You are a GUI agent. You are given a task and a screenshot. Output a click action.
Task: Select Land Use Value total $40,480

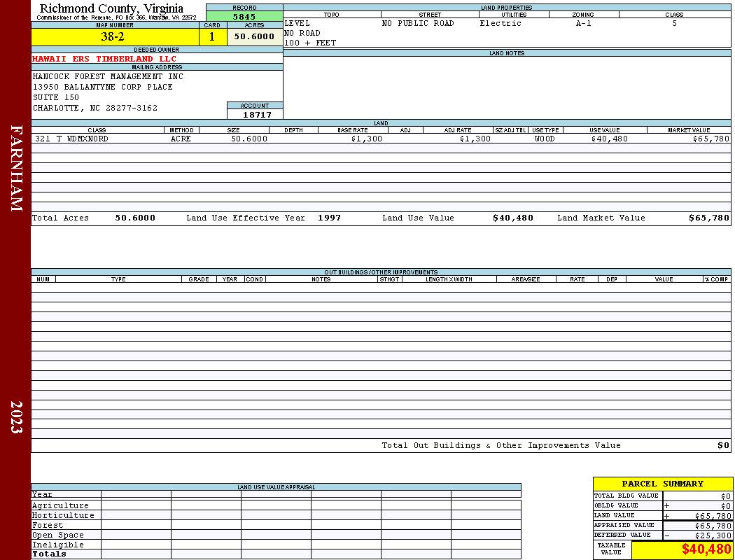(513, 218)
